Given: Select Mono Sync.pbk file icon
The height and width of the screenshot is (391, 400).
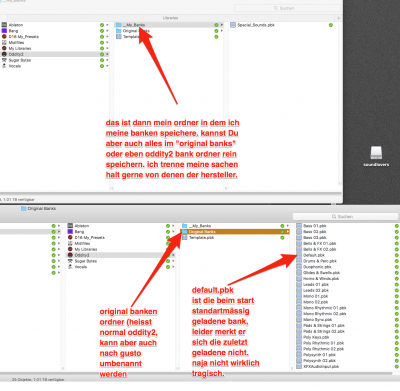Looking at the screenshot, I should click(299, 320).
